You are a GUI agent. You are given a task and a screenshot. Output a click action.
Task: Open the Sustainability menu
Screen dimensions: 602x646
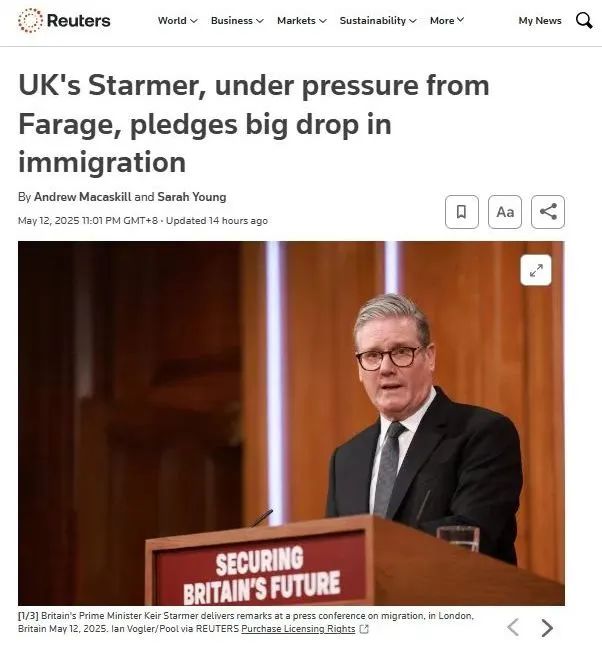[x=378, y=21]
